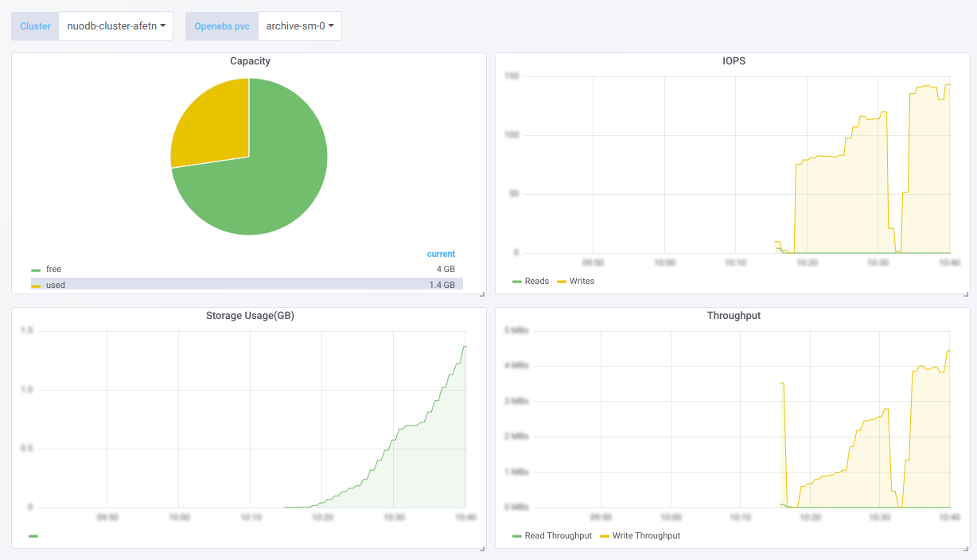This screenshot has height=560, width=977.
Task: Open the Capacity panel title menu
Action: 250,60
